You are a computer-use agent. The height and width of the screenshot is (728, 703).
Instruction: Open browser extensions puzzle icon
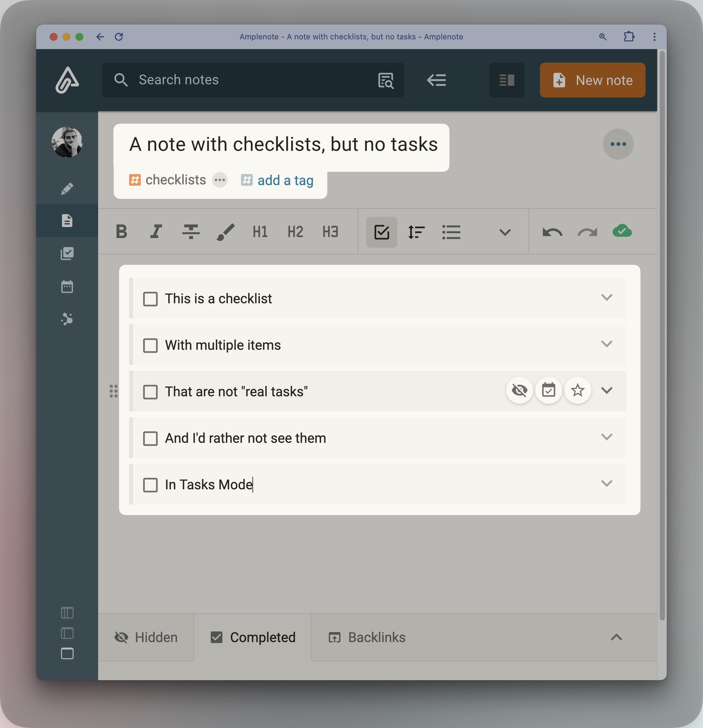[x=629, y=37]
